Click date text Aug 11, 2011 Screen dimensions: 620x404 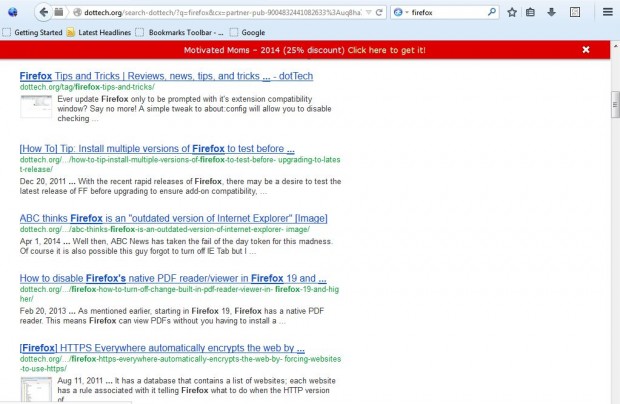tap(80, 381)
